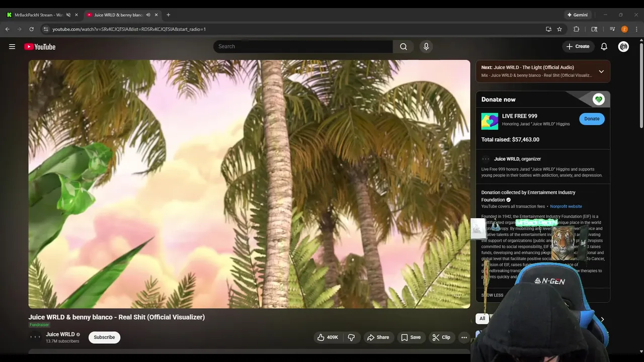
Task: Subscribe to Juice WRLD
Action: (x=104, y=337)
